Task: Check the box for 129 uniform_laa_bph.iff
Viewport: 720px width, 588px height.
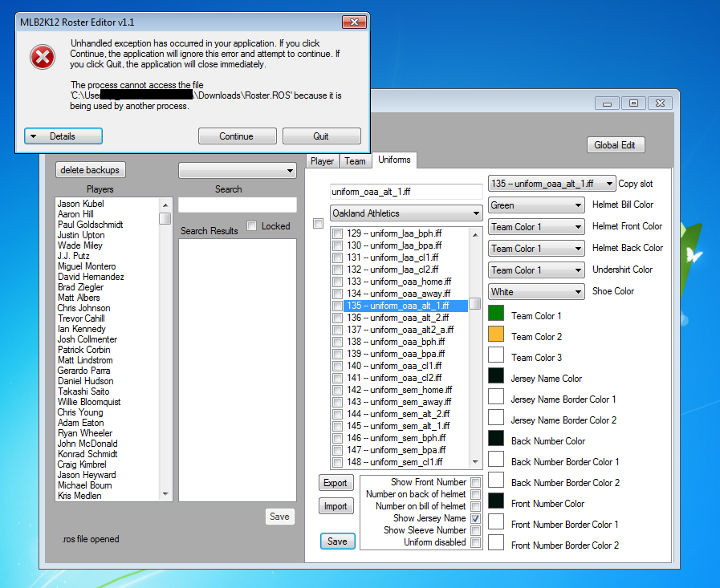Action: click(x=337, y=233)
